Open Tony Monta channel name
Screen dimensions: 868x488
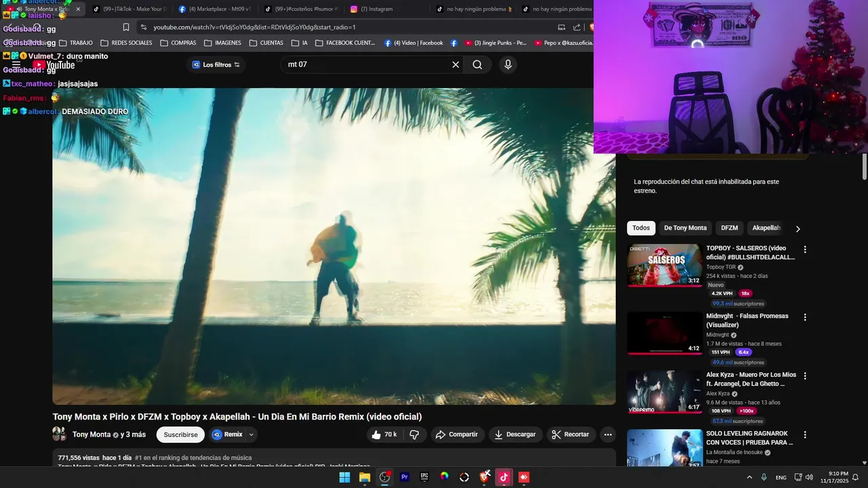tap(92, 434)
